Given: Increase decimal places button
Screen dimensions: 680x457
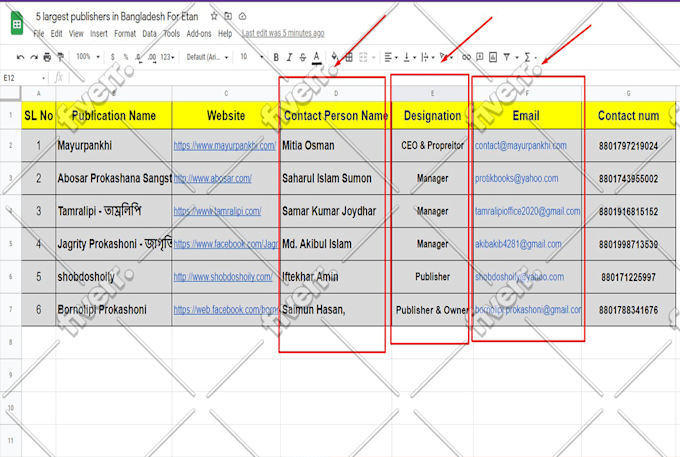Looking at the screenshot, I should (x=152, y=57).
